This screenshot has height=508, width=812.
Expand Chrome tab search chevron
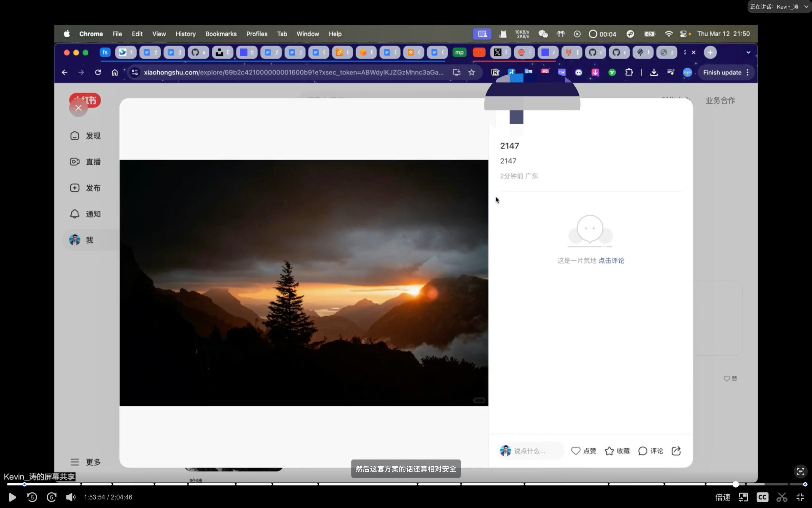748,52
